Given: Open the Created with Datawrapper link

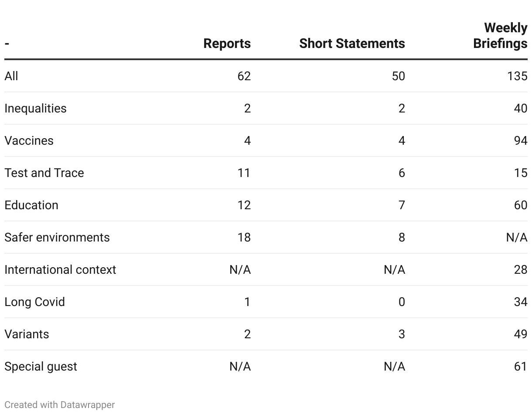Looking at the screenshot, I should (60, 405).
